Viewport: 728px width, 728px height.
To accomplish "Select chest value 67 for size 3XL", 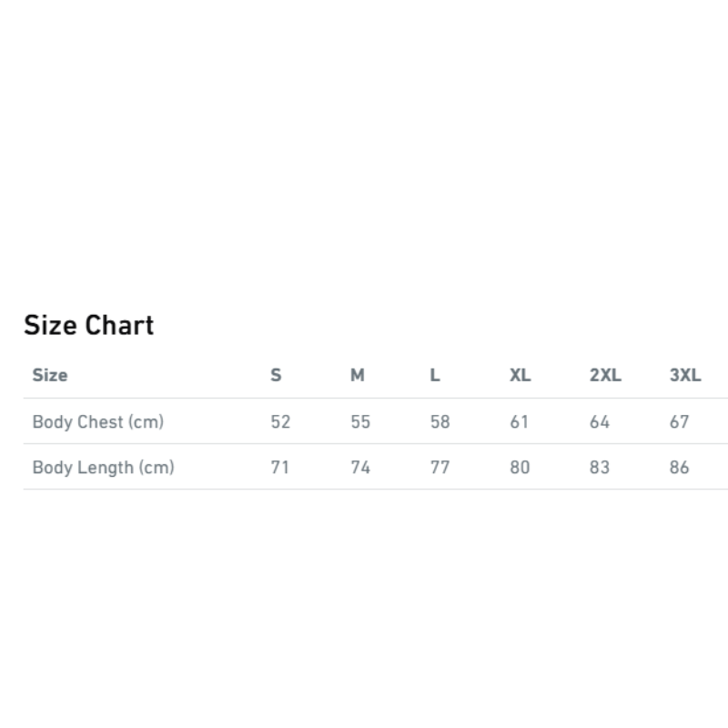I will pos(679,422).
